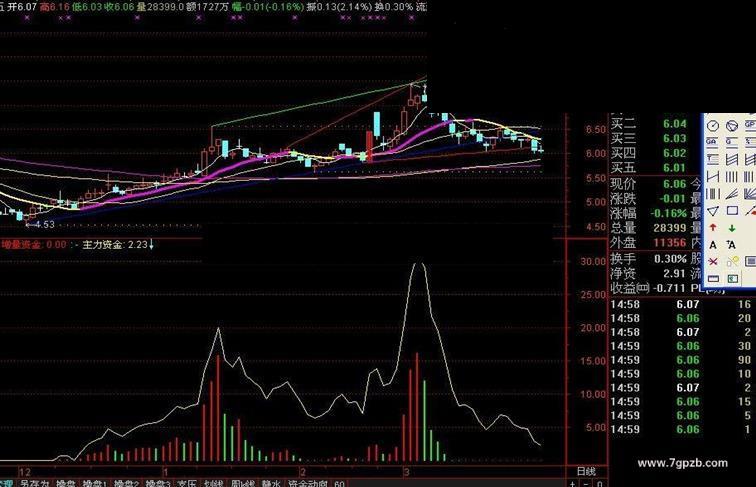Click the minus zoom-out button

tap(586, 484)
